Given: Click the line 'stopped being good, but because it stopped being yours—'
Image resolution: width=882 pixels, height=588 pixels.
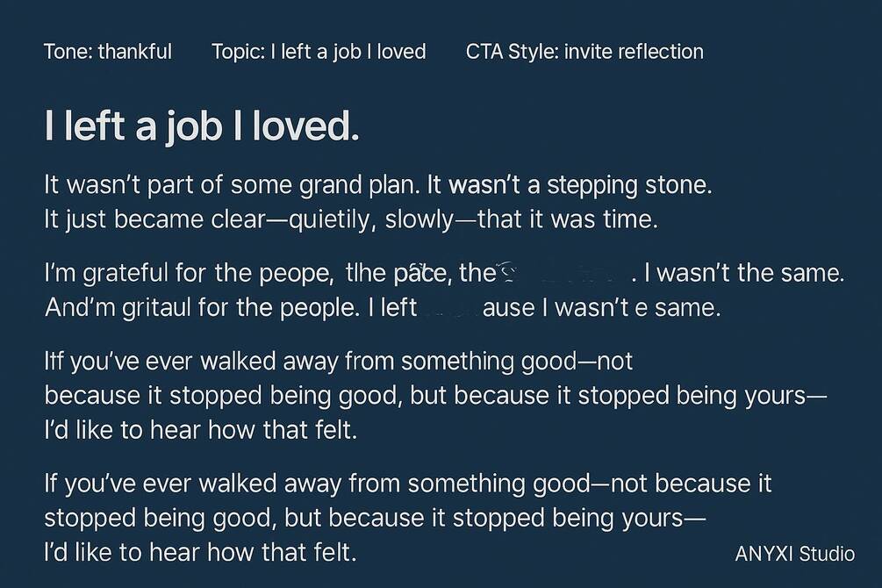Looking at the screenshot, I should pyautogui.click(x=375, y=518).
